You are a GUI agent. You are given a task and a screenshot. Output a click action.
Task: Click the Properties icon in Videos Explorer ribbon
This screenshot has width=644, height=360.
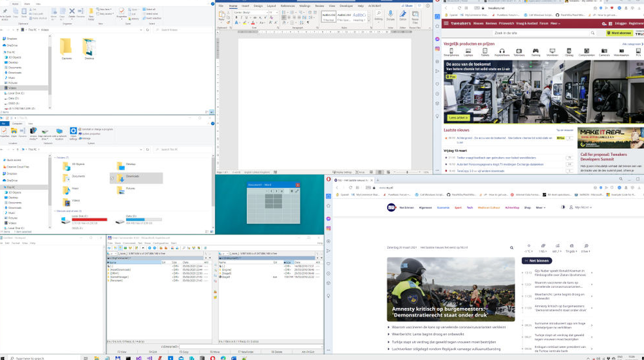(x=122, y=12)
